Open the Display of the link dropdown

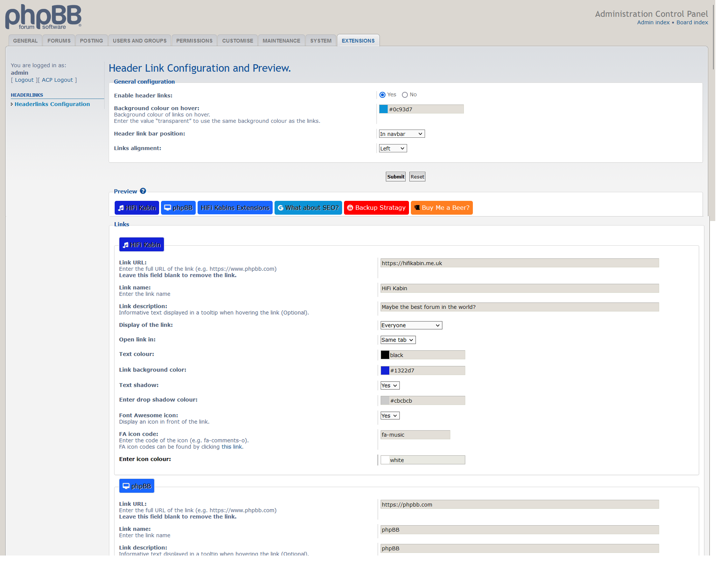point(411,326)
